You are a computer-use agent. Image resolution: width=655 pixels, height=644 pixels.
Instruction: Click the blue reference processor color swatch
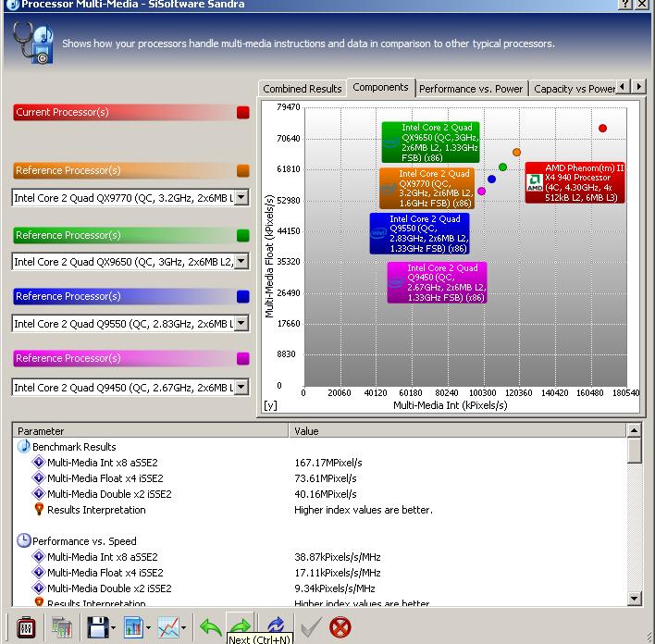pos(242,296)
